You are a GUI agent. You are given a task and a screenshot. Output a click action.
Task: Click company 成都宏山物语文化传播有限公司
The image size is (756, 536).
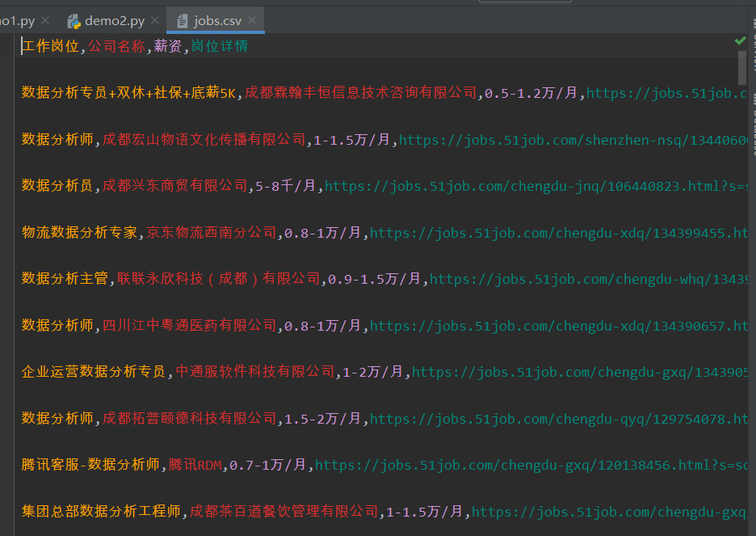coord(204,139)
